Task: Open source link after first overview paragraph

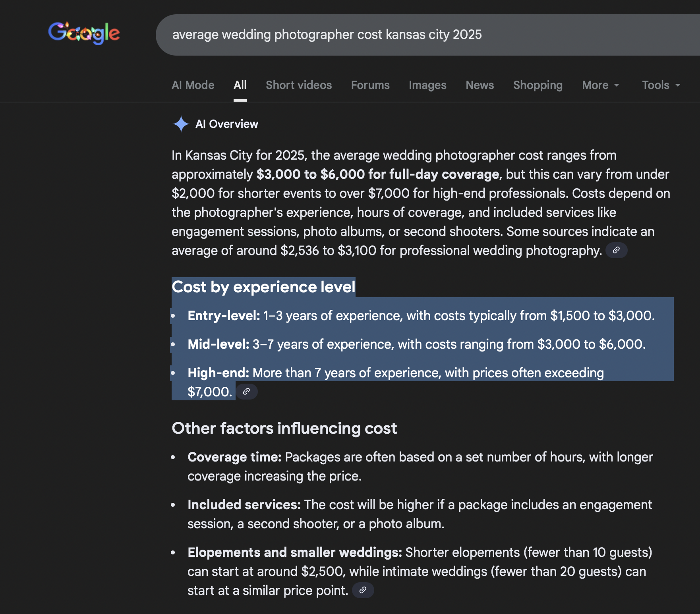Action: pos(616,250)
